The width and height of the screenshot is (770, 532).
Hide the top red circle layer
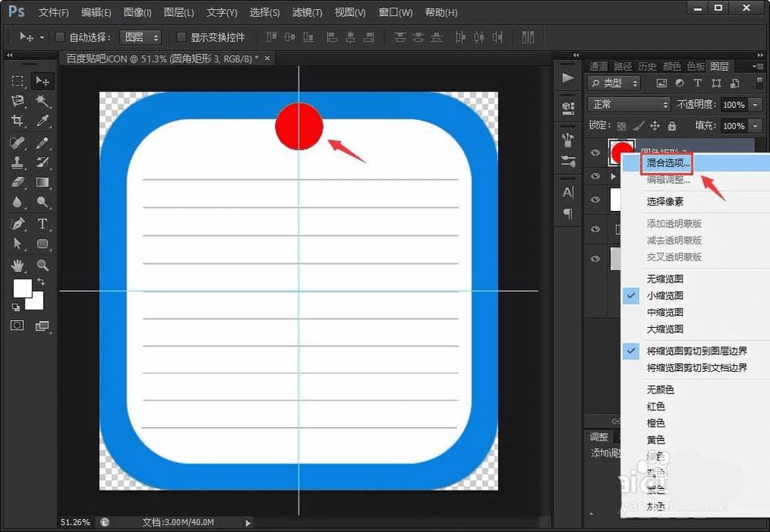tap(594, 153)
